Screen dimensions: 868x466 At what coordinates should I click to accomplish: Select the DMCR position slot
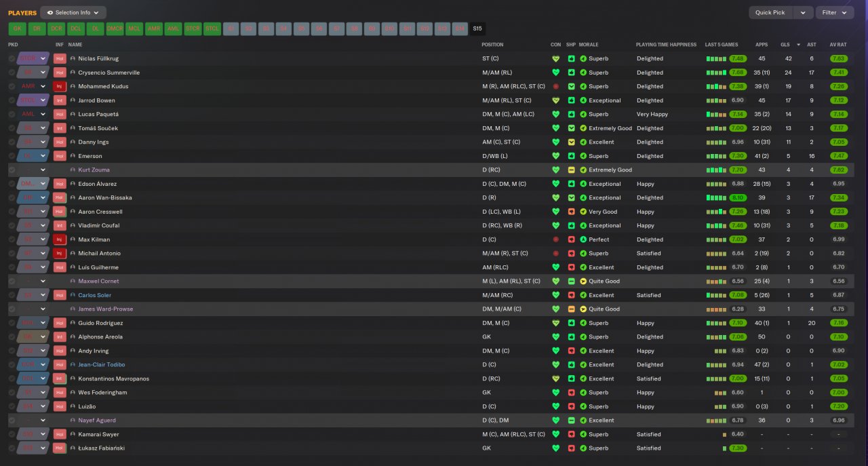pos(115,28)
